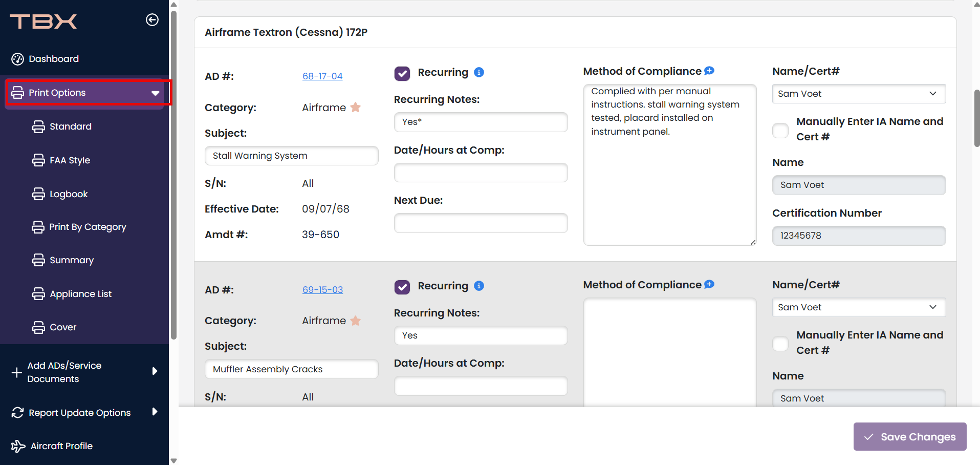
Task: Toggle Recurring checkbox for AD 69-15-03
Action: click(x=402, y=287)
